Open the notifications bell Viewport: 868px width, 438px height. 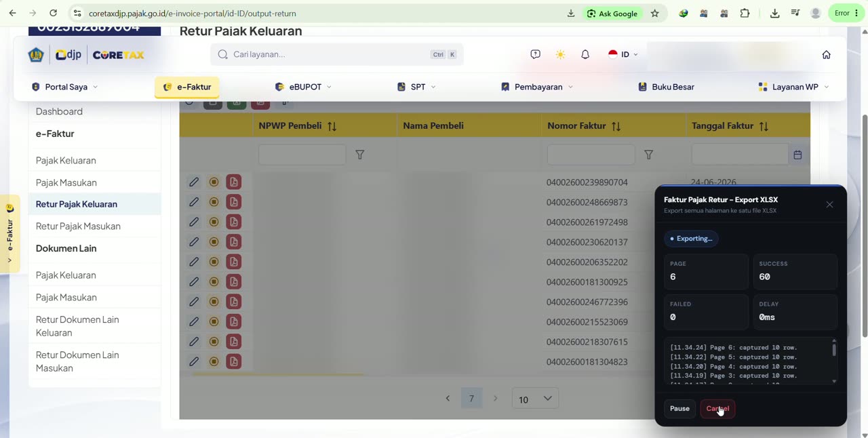coord(585,54)
